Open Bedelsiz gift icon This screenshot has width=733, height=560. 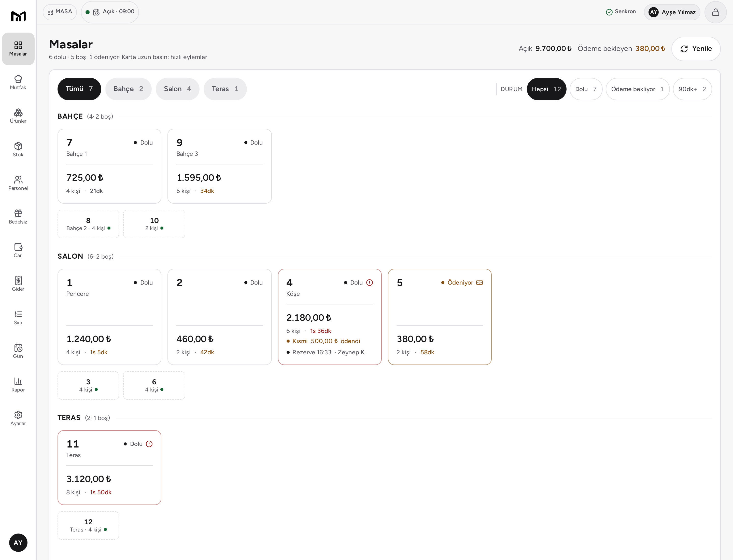[x=18, y=217]
